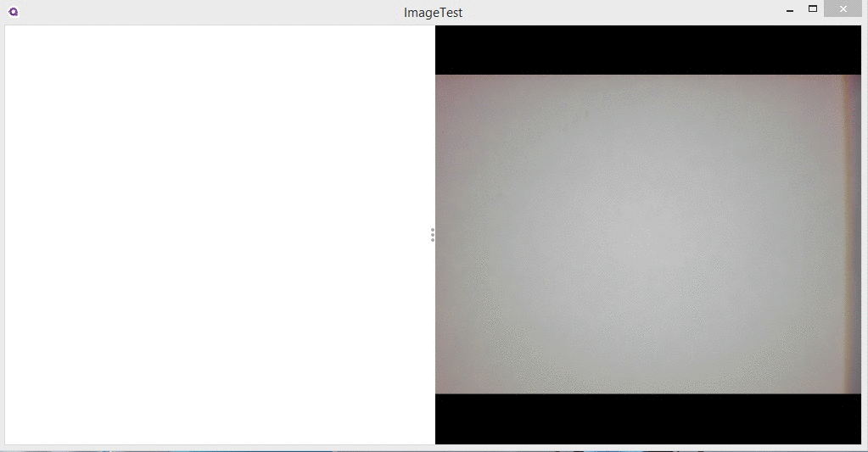This screenshot has height=452, width=868.
Task: Click the ImageTest app icon in title bar
Action: click(x=14, y=12)
